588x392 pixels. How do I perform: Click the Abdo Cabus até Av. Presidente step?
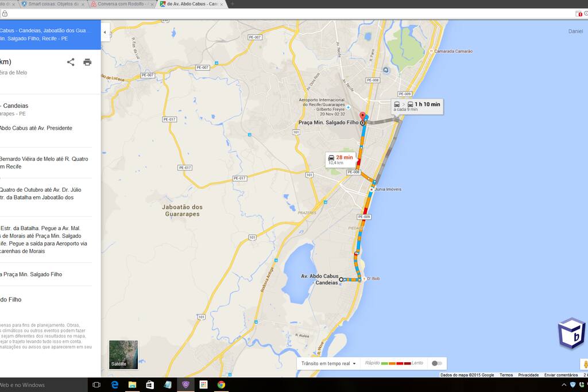click(x=36, y=128)
